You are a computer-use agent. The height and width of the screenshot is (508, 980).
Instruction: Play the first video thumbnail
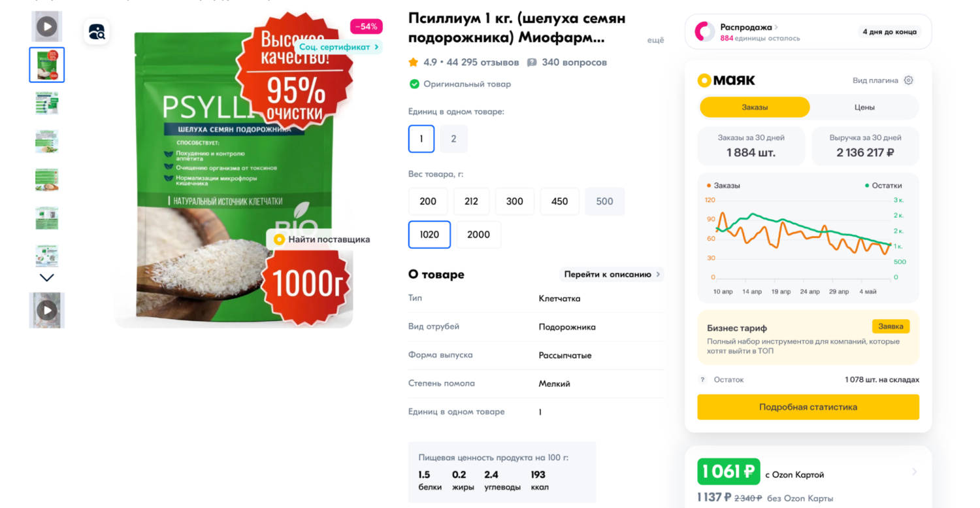point(46,27)
